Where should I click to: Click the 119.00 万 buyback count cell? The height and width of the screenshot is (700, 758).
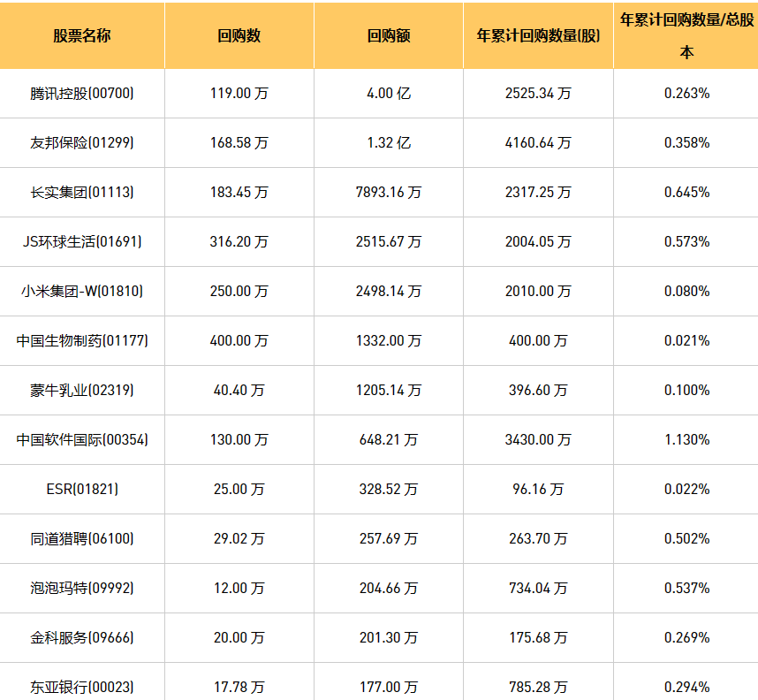(239, 93)
